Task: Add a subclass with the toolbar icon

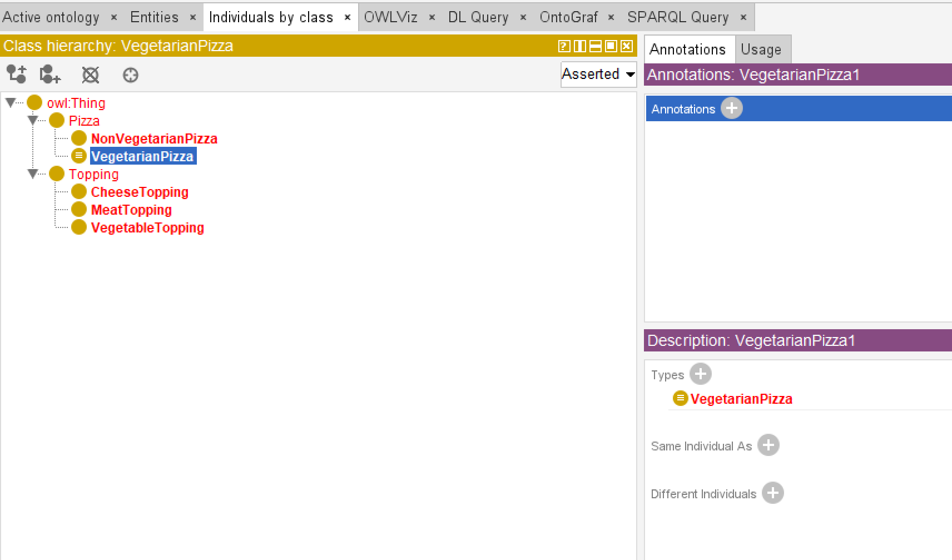Action: tap(16, 74)
